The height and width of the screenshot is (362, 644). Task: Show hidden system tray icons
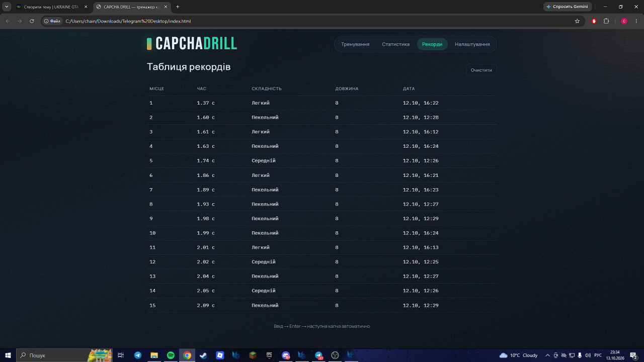coord(547,355)
